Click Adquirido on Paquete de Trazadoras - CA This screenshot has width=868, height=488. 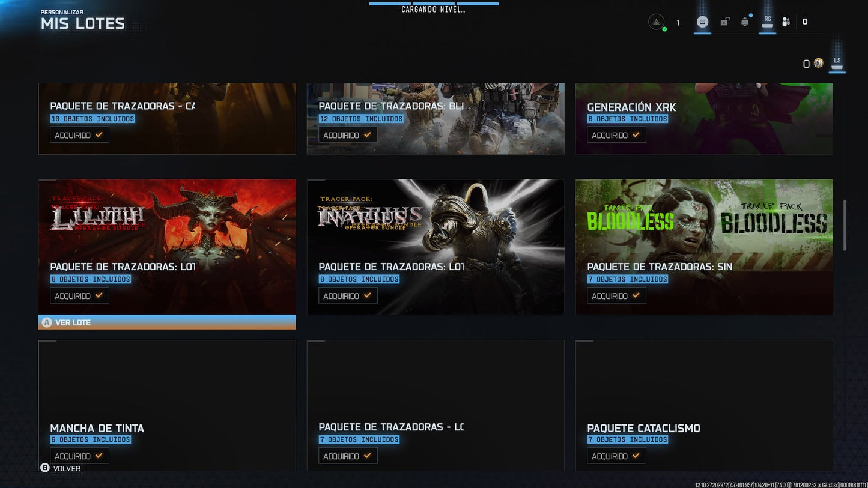click(79, 135)
